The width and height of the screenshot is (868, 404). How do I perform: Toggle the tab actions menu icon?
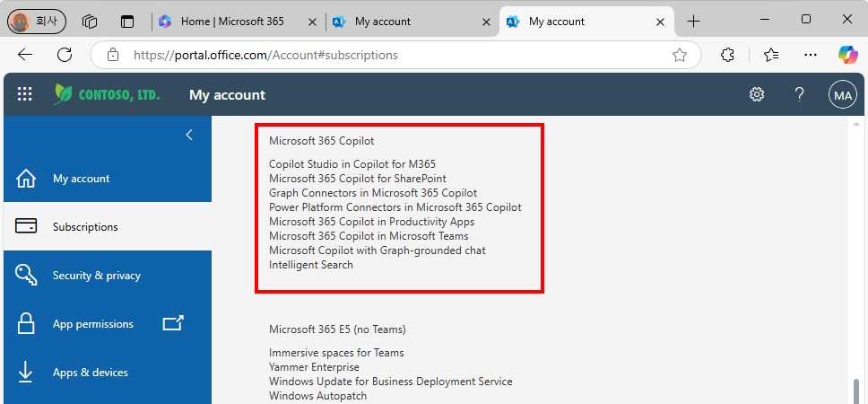point(128,22)
